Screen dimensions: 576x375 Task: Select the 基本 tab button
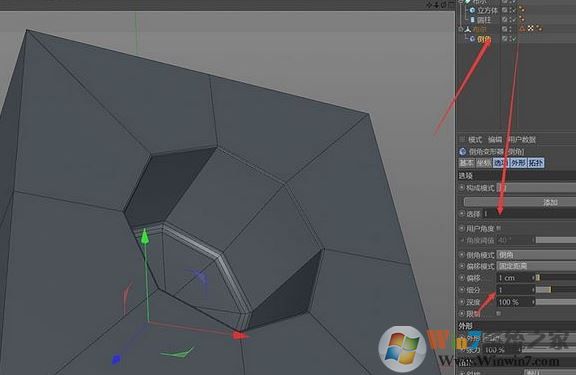coord(467,163)
